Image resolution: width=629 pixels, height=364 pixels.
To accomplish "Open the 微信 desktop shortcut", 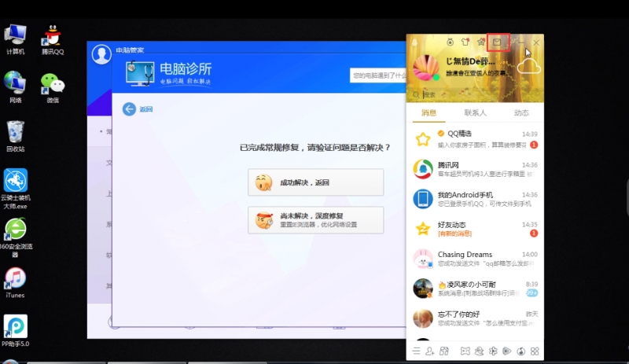I will tap(53, 88).
